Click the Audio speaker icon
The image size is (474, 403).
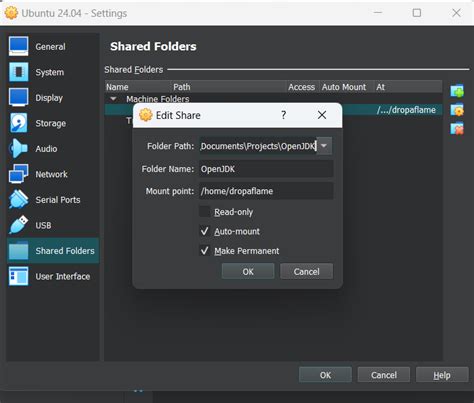(19, 148)
